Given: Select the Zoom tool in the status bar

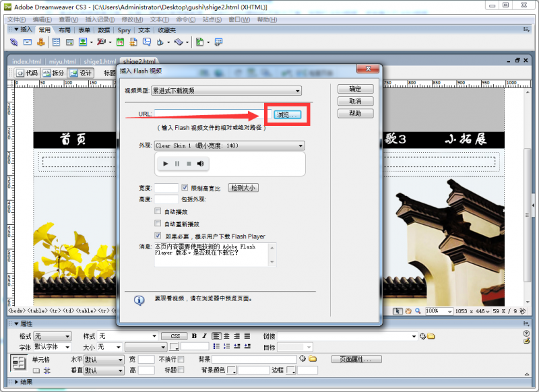Looking at the screenshot, I should 418,311.
